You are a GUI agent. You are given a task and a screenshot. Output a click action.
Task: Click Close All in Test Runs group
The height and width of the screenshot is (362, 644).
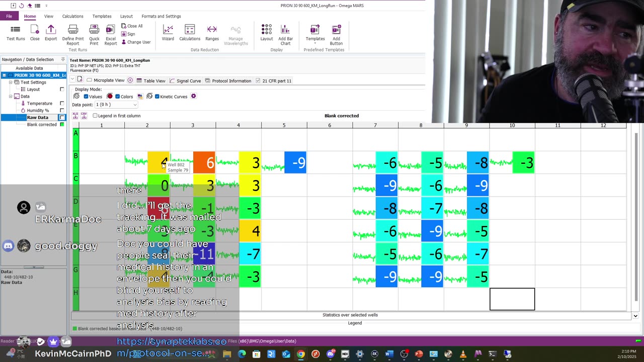tap(132, 26)
